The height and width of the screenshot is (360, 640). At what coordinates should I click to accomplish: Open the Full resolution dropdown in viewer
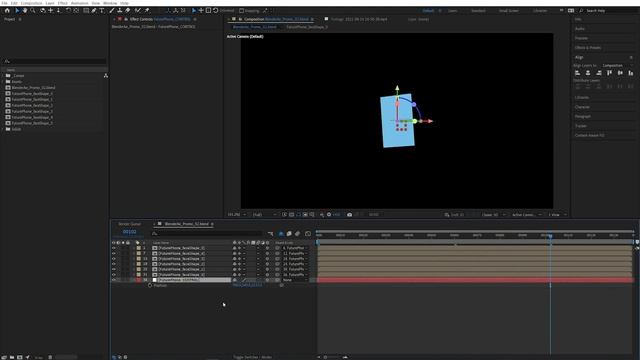264,215
